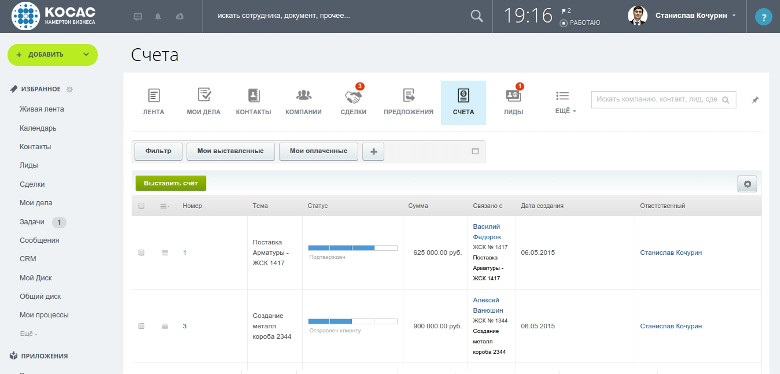Open Сделки in the left sidebar
Image resolution: width=780 pixels, height=374 pixels.
click(x=32, y=184)
